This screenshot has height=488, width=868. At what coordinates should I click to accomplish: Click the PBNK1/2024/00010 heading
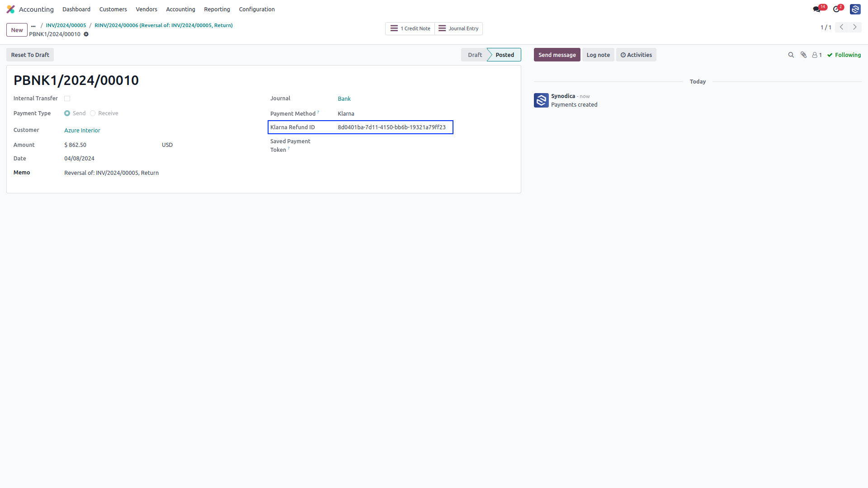(x=76, y=80)
